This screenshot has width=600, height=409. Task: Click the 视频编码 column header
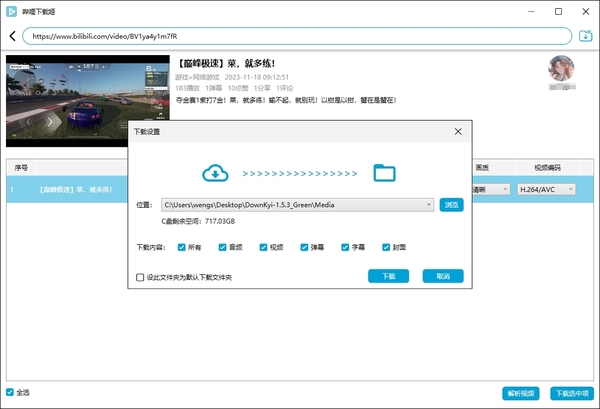point(545,167)
